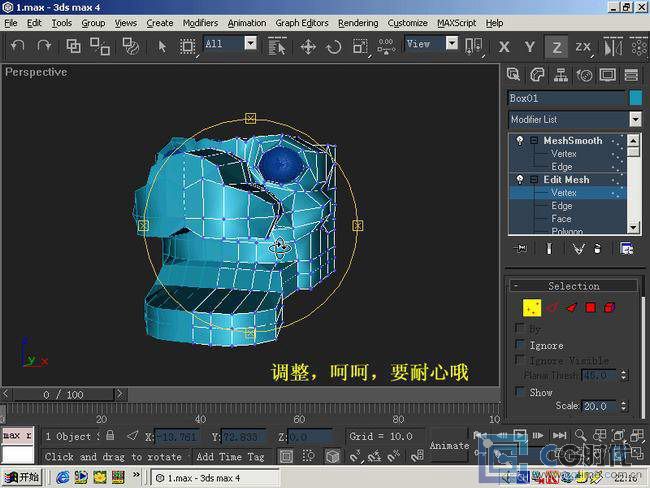Open the Windows Start button
This screenshot has height=488, width=650.
pos(23,477)
